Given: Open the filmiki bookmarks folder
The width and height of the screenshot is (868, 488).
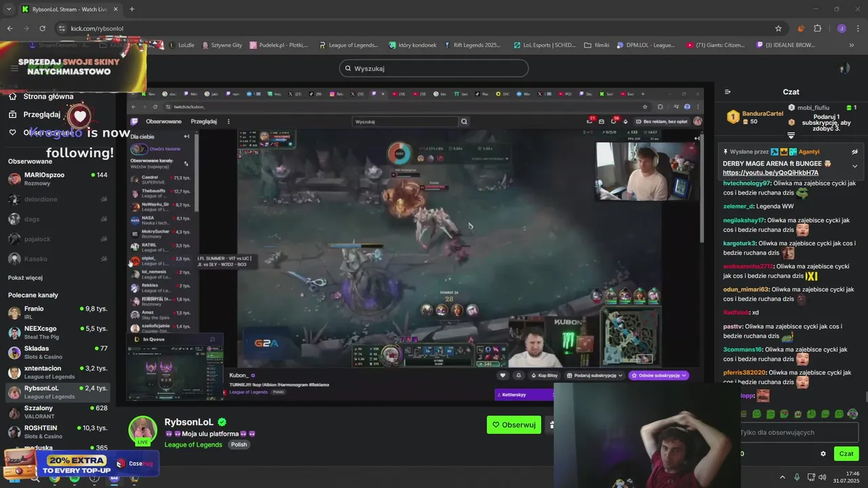Looking at the screenshot, I should pyautogui.click(x=597, y=45).
